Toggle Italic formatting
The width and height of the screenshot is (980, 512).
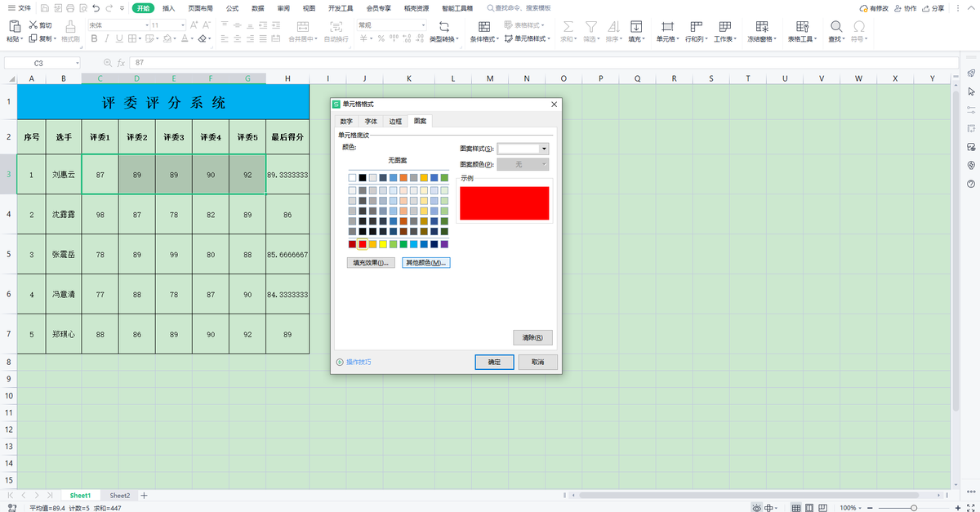(106, 38)
